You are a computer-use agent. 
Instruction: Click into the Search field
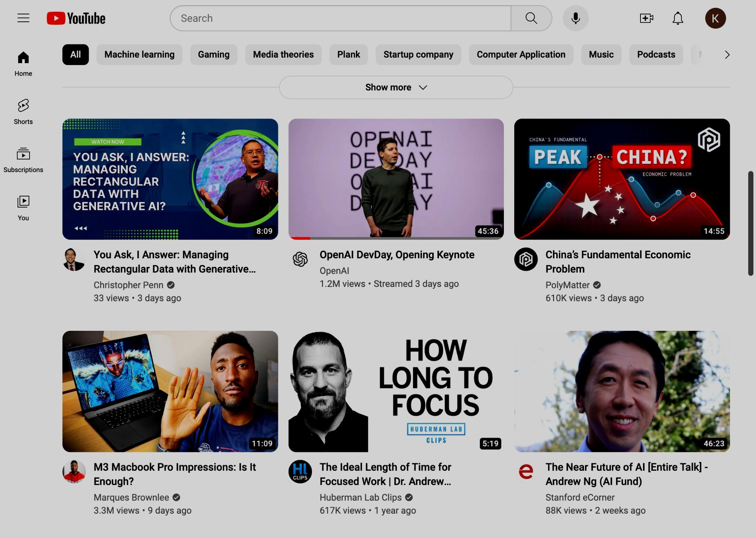coord(340,18)
